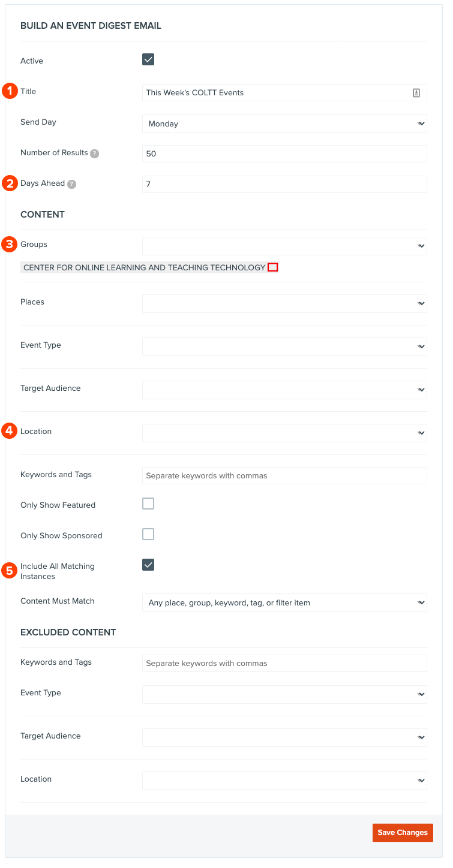Click the Days Ahead input field
This screenshot has width=453, height=868.
(x=284, y=184)
